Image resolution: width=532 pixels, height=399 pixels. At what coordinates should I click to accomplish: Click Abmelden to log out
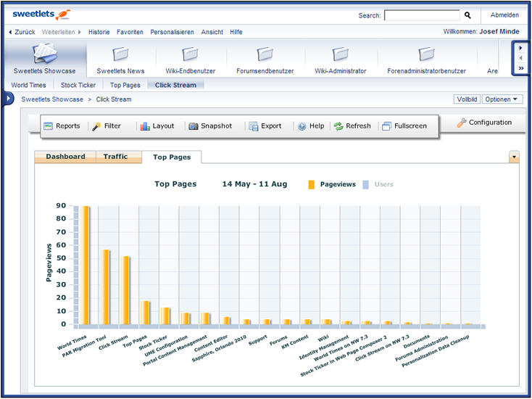coord(504,15)
